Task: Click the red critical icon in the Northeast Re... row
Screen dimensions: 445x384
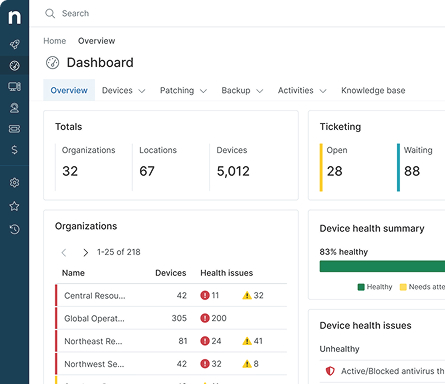Action: tap(205, 341)
